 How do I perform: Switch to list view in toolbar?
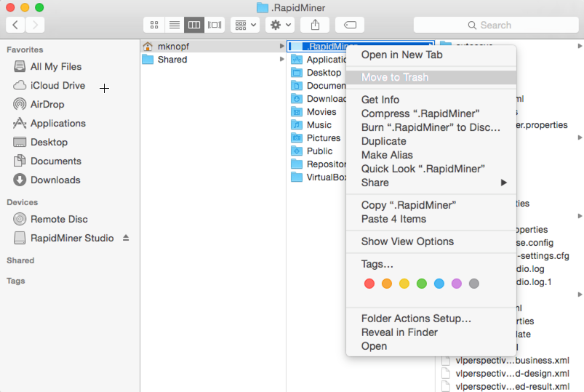(x=174, y=25)
